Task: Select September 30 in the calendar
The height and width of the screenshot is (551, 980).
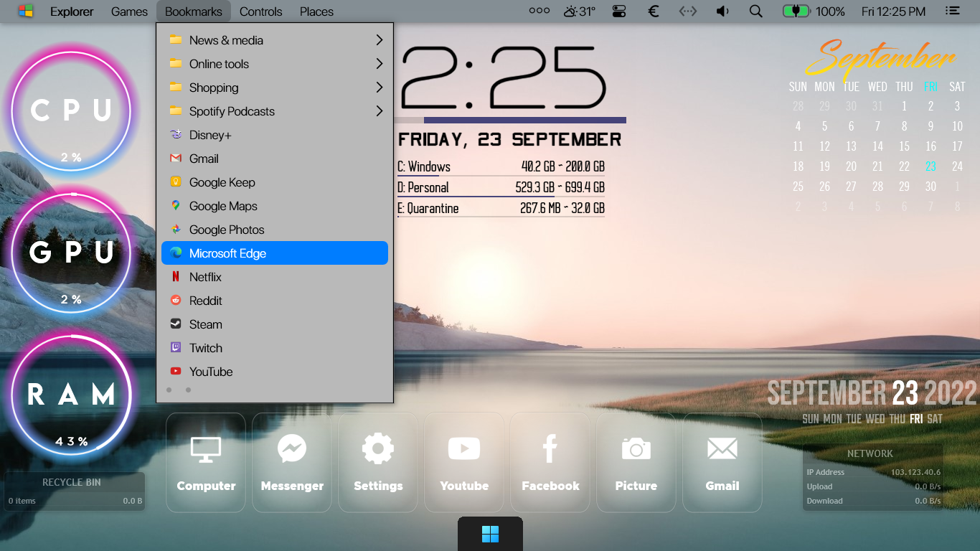Action: point(930,187)
